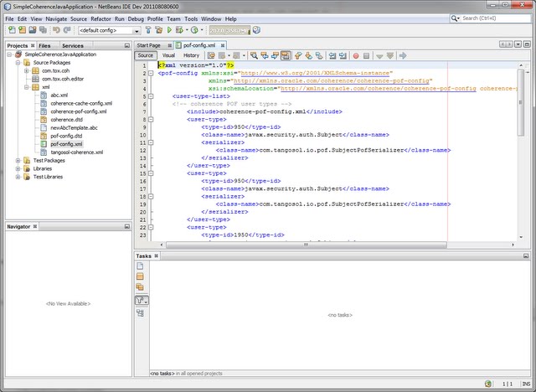Click the New Project toolbar icon

(x=23, y=30)
